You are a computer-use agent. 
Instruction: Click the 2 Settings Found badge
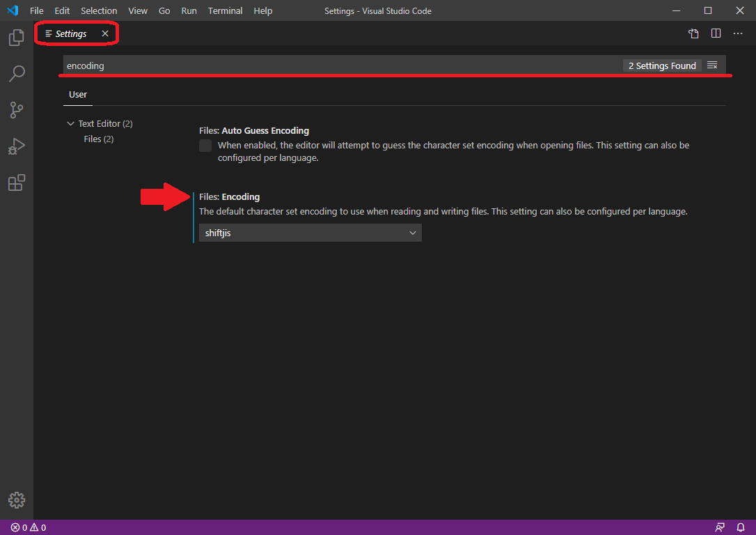[x=662, y=65]
